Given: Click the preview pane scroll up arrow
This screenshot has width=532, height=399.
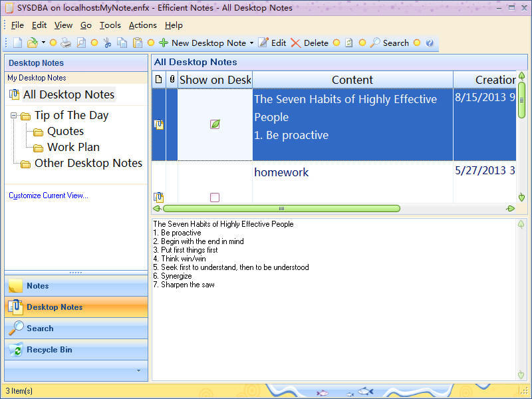Looking at the screenshot, I should click(x=521, y=224).
